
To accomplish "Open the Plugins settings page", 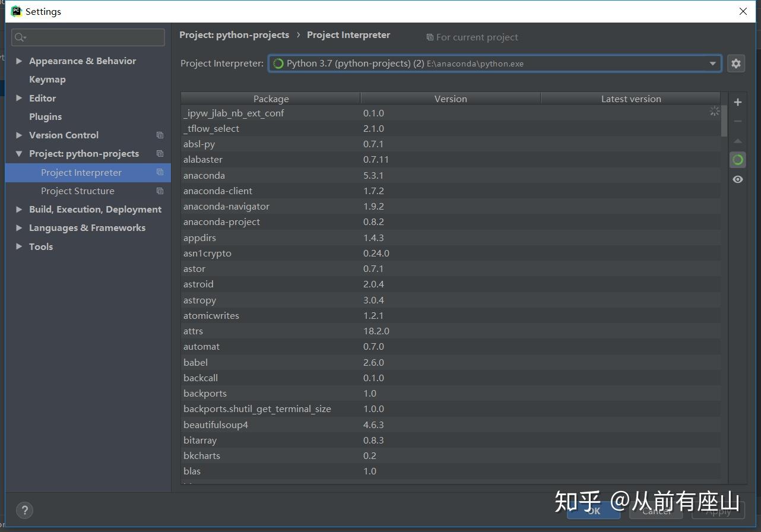I will (x=46, y=117).
